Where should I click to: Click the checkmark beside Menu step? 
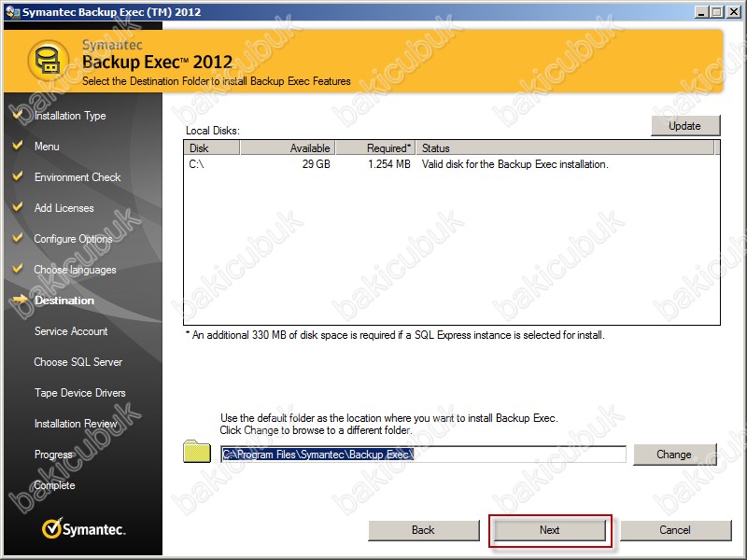pyautogui.click(x=18, y=146)
